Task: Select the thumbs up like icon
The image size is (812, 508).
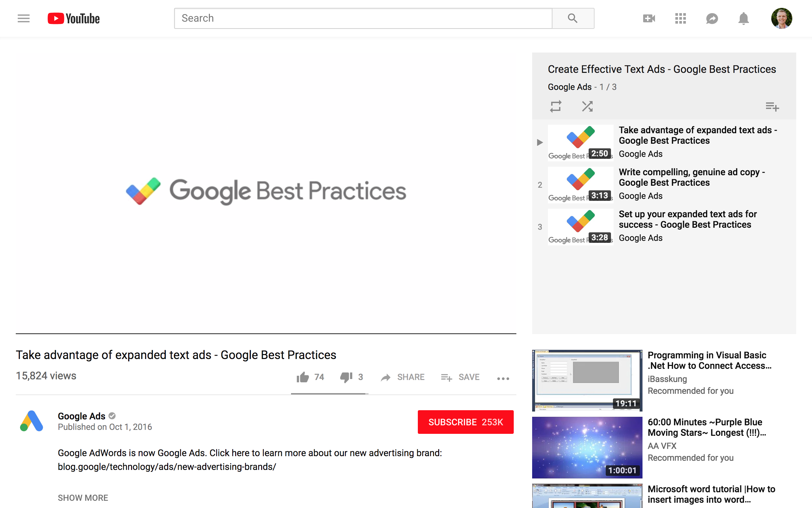Action: [x=303, y=377]
